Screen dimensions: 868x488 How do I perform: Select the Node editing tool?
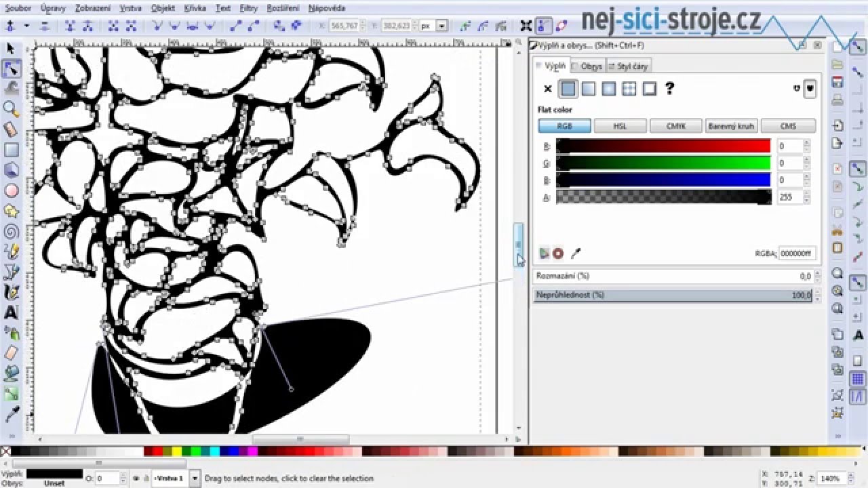click(11, 68)
